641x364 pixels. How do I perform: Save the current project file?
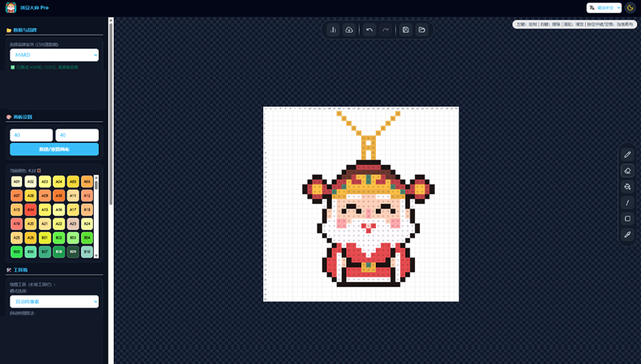click(406, 30)
